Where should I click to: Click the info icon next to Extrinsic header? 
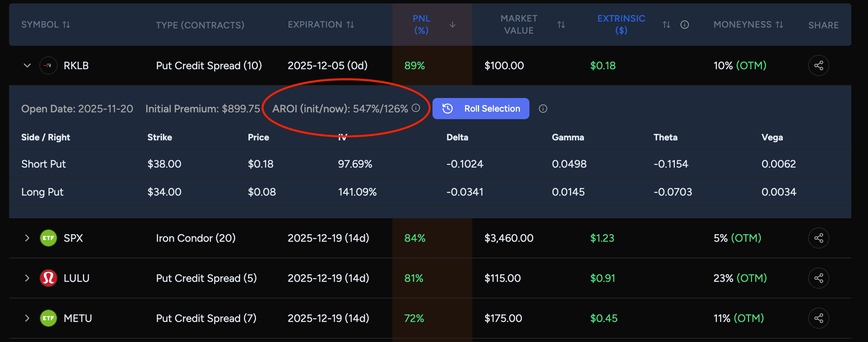[x=684, y=25]
